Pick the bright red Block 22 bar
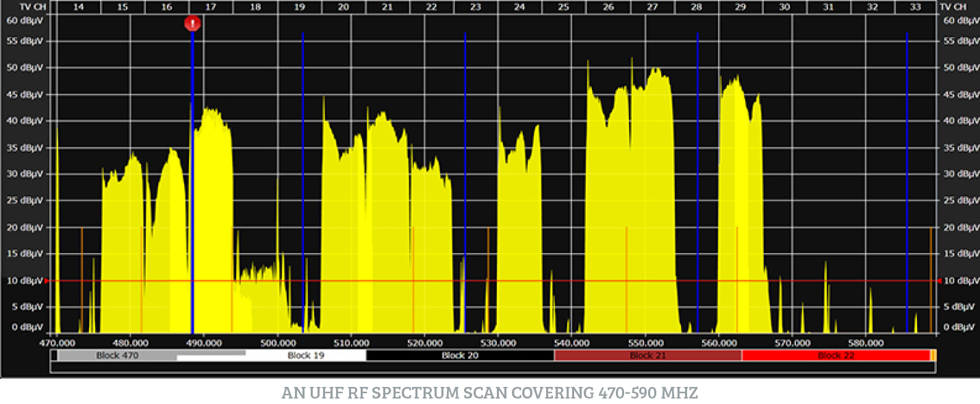The width and height of the screenshot is (980, 404). (835, 355)
